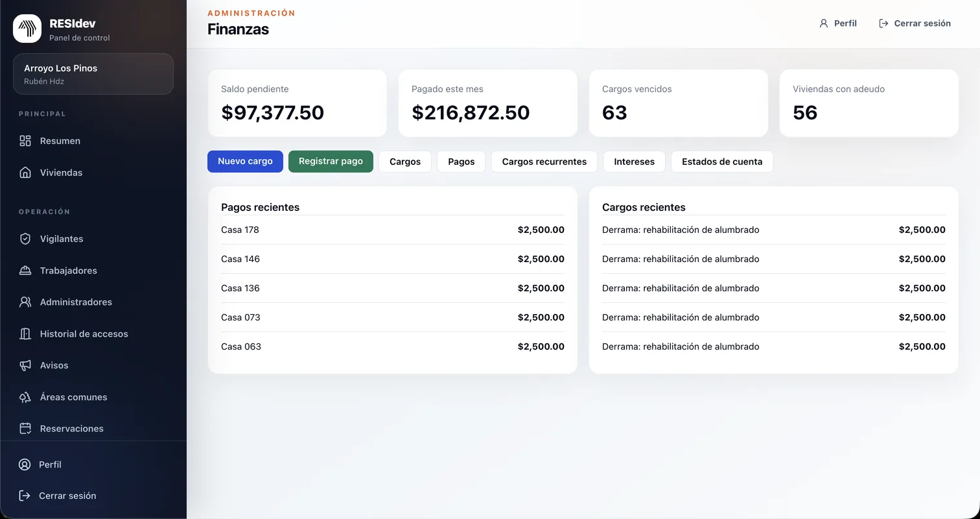Click Cerrar sesión text in header
Screen dimensions: 980x519
[922, 23]
